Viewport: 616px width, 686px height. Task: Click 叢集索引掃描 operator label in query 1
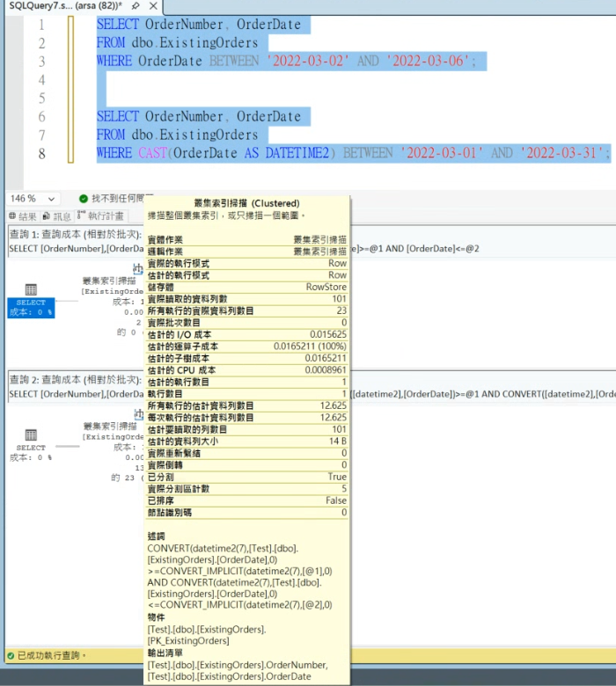[x=110, y=281]
